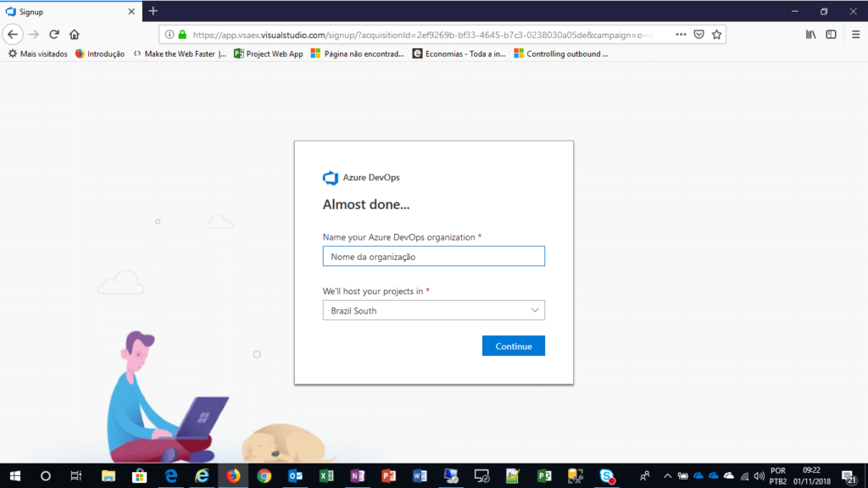Image resolution: width=868 pixels, height=488 pixels.
Task: Click the browser forward arrow
Action: click(34, 34)
